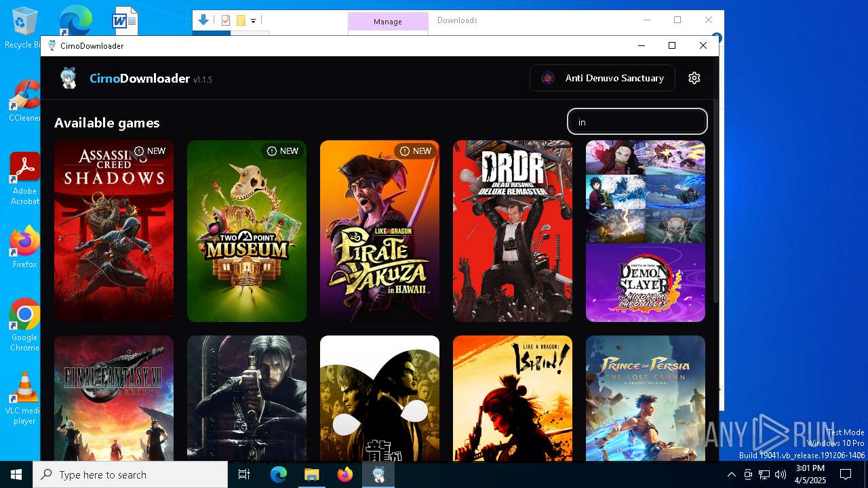Open Recycle Bin desktop icon
Viewport: 868px width, 488px height.
[23, 27]
